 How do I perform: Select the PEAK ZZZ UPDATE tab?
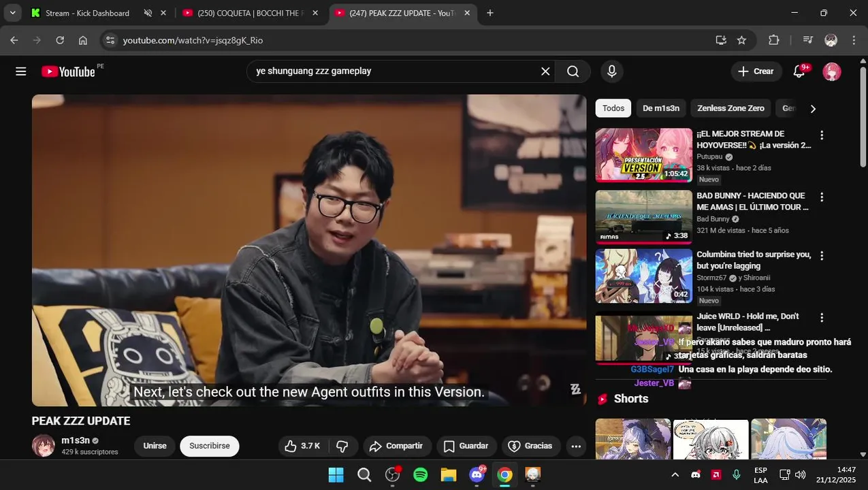[402, 13]
